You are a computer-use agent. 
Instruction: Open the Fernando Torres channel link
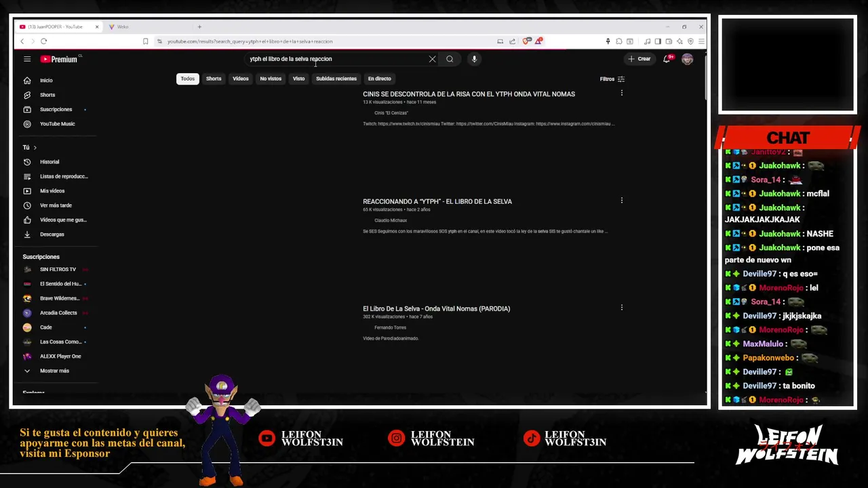(x=390, y=327)
